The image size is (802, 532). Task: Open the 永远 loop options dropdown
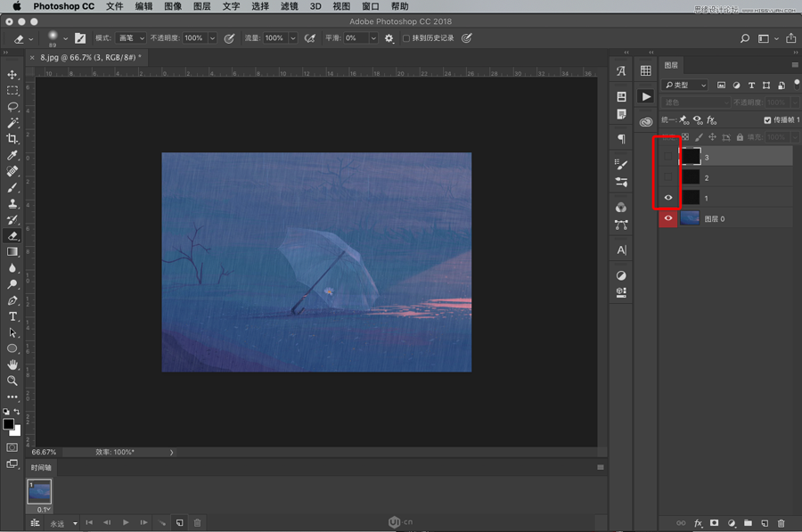pyautogui.click(x=63, y=522)
